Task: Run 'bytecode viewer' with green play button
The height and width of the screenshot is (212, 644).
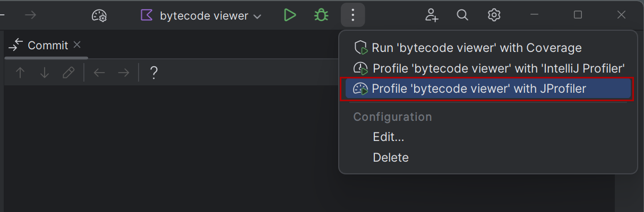Action: pos(289,15)
